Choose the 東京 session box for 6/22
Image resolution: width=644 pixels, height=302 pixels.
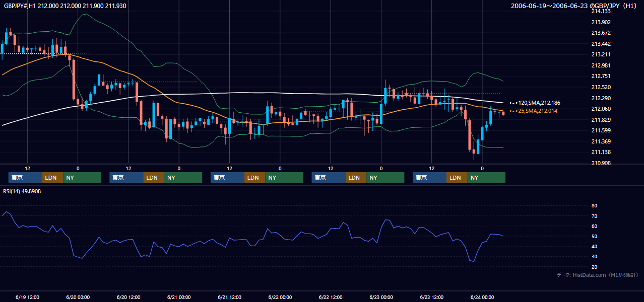[329, 178]
